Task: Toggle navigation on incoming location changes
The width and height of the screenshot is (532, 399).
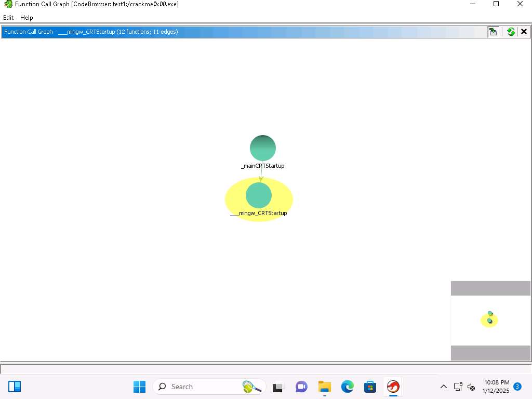Action: [493, 32]
